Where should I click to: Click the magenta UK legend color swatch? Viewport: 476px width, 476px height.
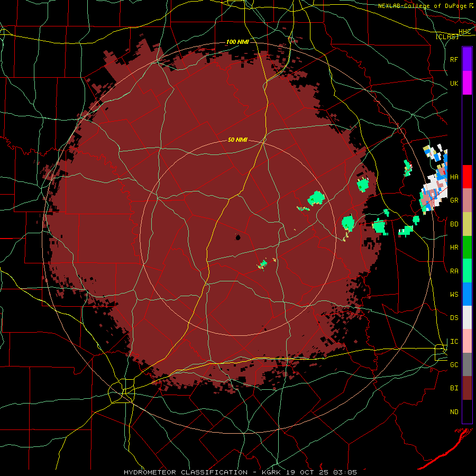[467, 83]
